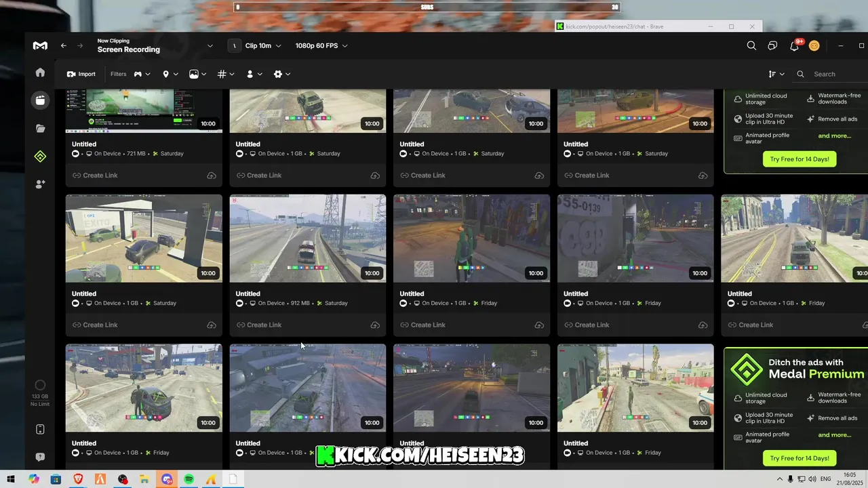The image size is (868, 488).
Task: Open the yellow profile avatar
Action: 814,45
